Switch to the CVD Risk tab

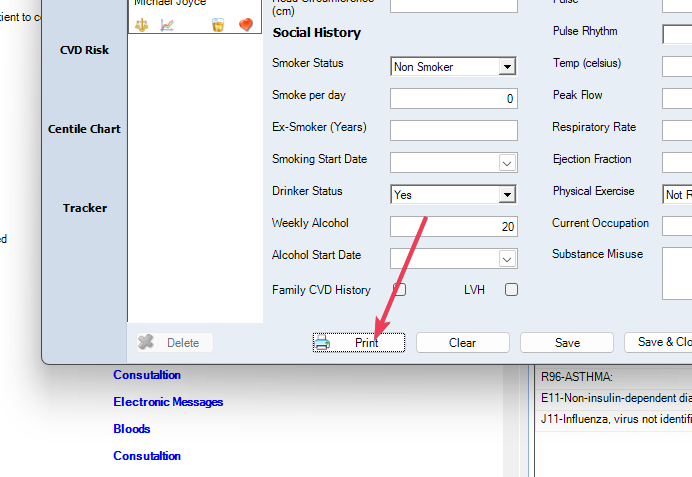click(x=84, y=50)
